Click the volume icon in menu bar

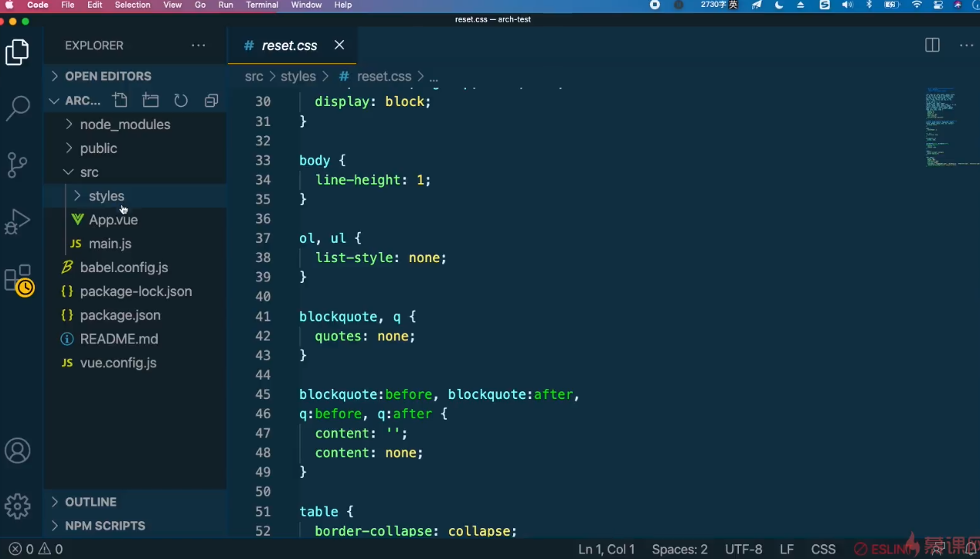pyautogui.click(x=847, y=5)
